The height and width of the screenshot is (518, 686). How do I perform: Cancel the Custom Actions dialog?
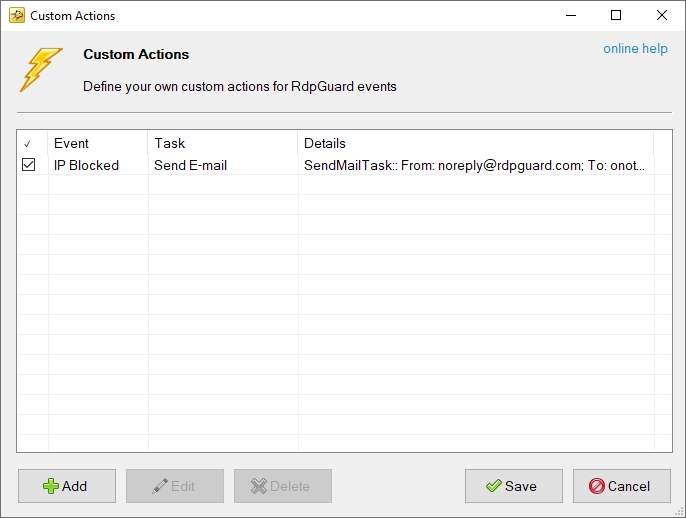click(622, 486)
